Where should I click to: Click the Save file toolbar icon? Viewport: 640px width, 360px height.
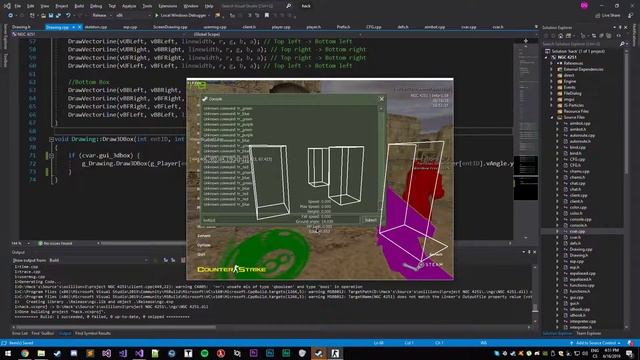pos(51,16)
